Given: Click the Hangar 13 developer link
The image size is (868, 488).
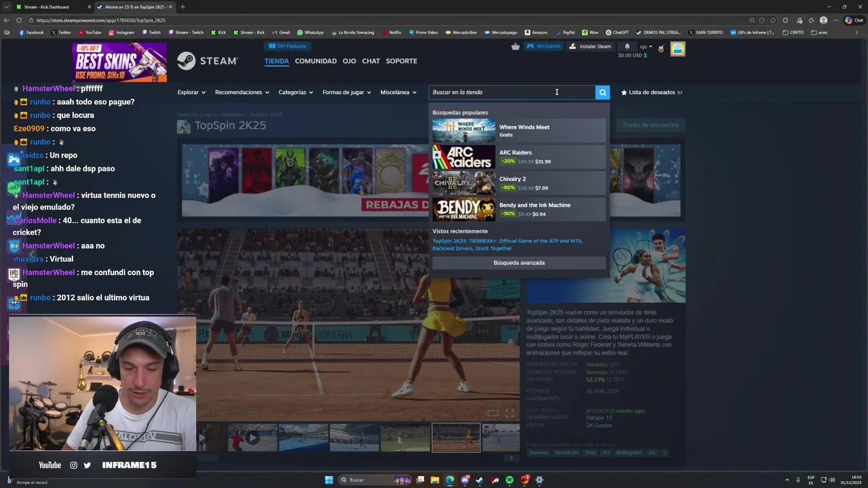Looking at the screenshot, I should pyautogui.click(x=599, y=418).
